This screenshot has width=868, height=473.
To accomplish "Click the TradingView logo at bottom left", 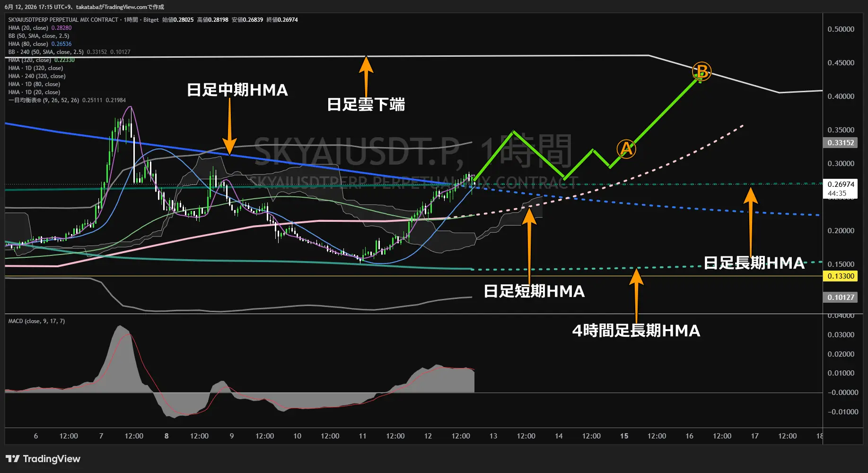I will click(43, 459).
